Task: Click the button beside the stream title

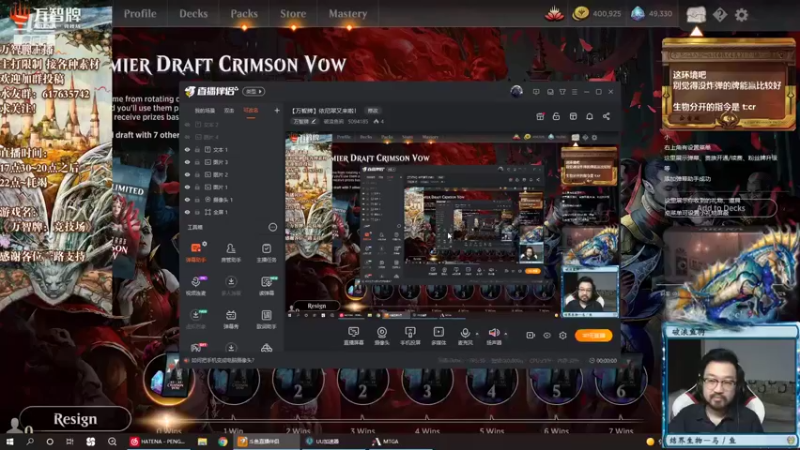Action: pyautogui.click(x=372, y=111)
